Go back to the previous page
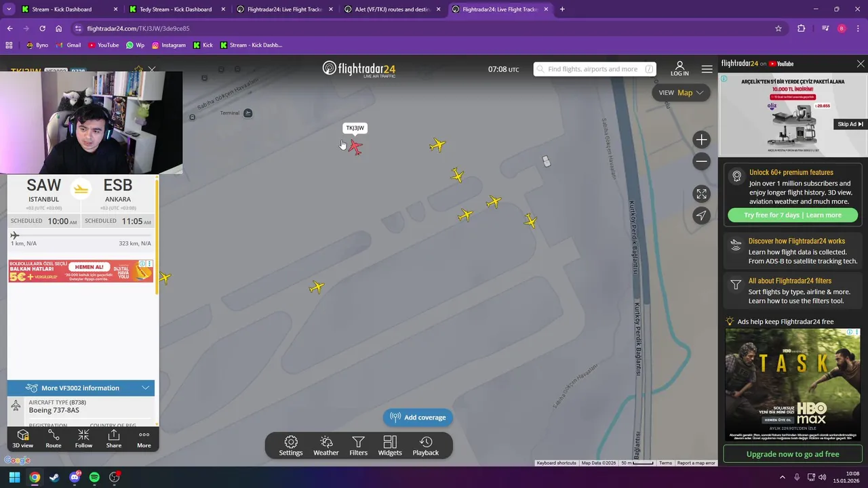This screenshot has height=488, width=868. tap(9, 28)
